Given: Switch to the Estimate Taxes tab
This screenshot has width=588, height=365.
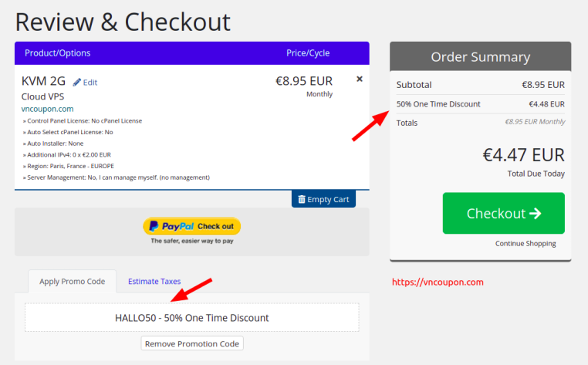Looking at the screenshot, I should coord(154,281).
